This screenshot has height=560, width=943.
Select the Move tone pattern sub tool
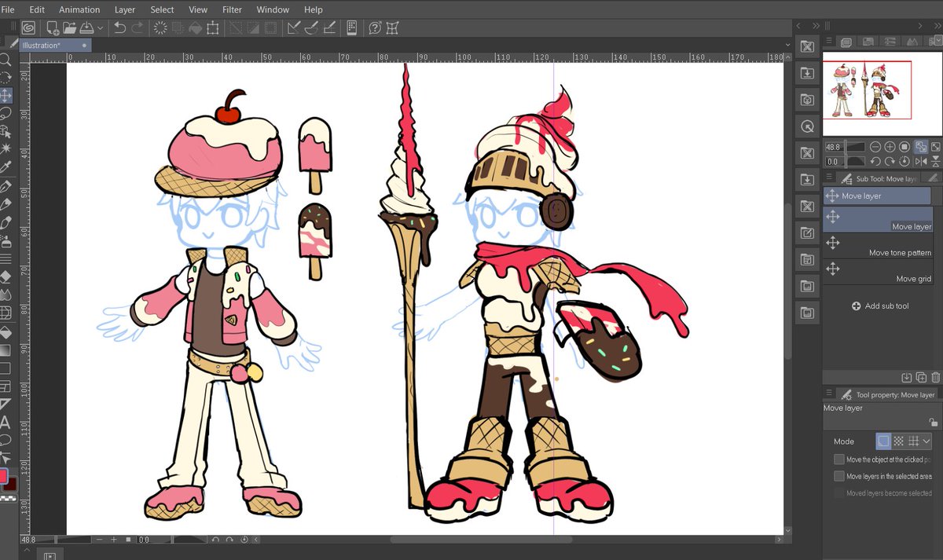pos(878,247)
